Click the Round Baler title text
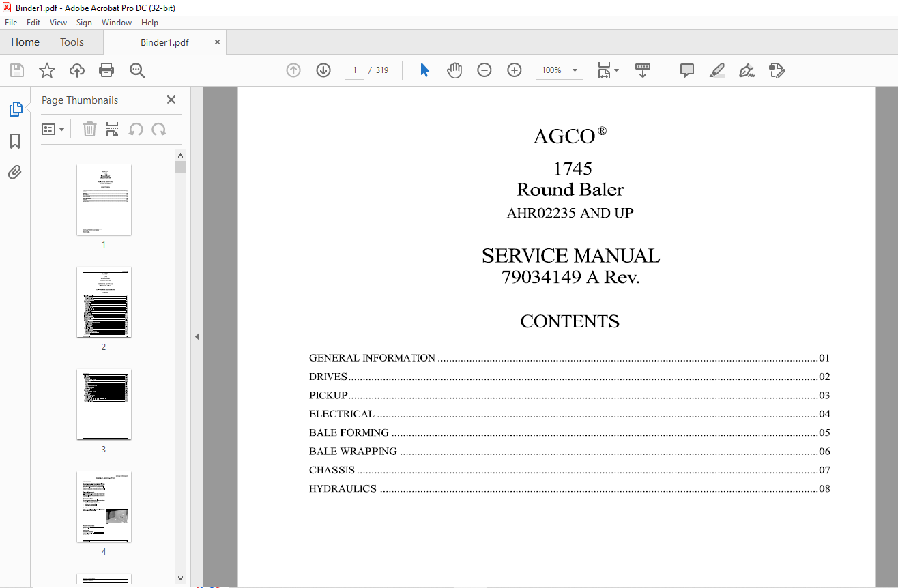 [x=570, y=189]
